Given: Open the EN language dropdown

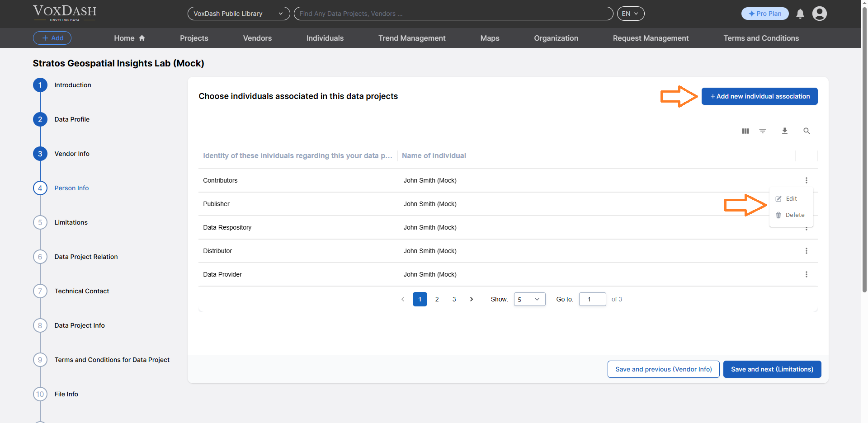Looking at the screenshot, I should point(630,14).
